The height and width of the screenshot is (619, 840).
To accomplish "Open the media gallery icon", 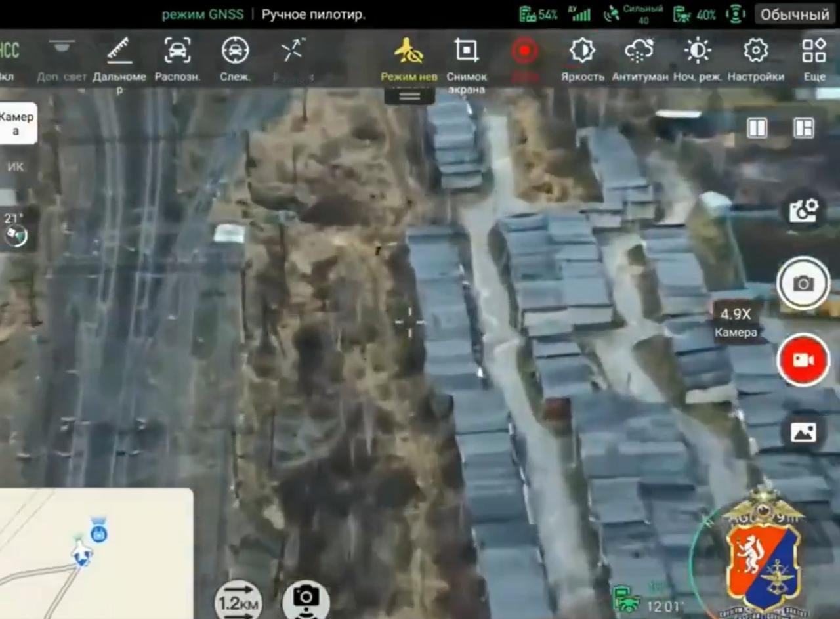I will click(x=803, y=433).
